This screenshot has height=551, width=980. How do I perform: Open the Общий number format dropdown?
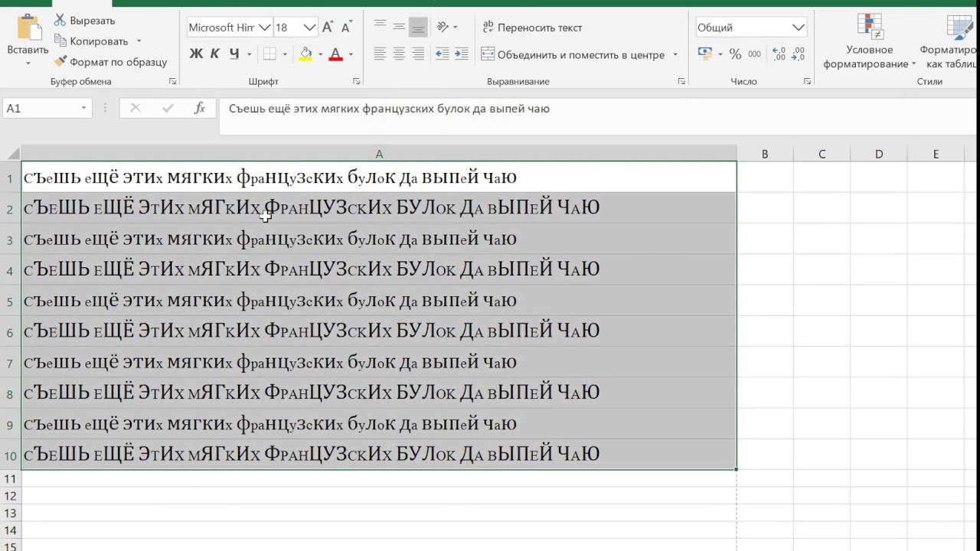tap(798, 28)
